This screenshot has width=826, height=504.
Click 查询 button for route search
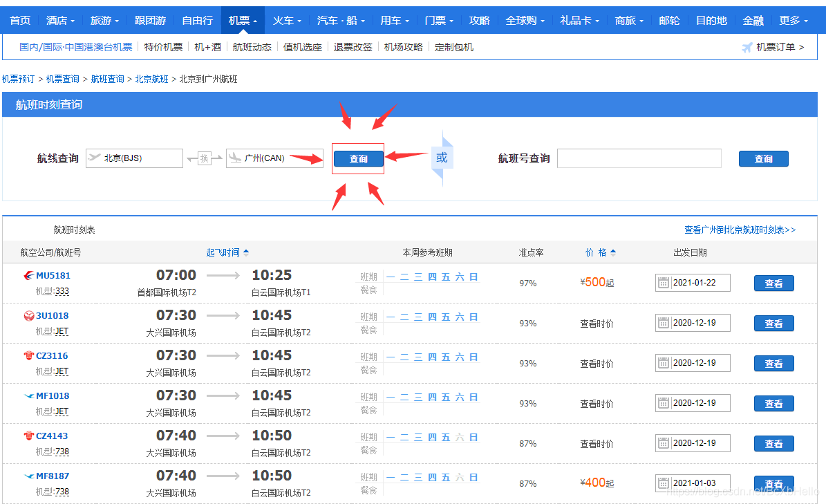358,158
